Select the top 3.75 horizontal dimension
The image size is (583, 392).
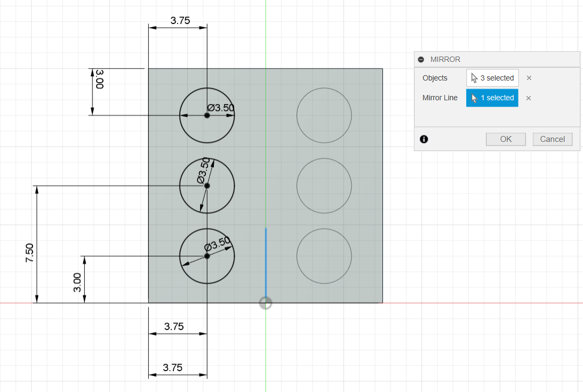tap(180, 21)
